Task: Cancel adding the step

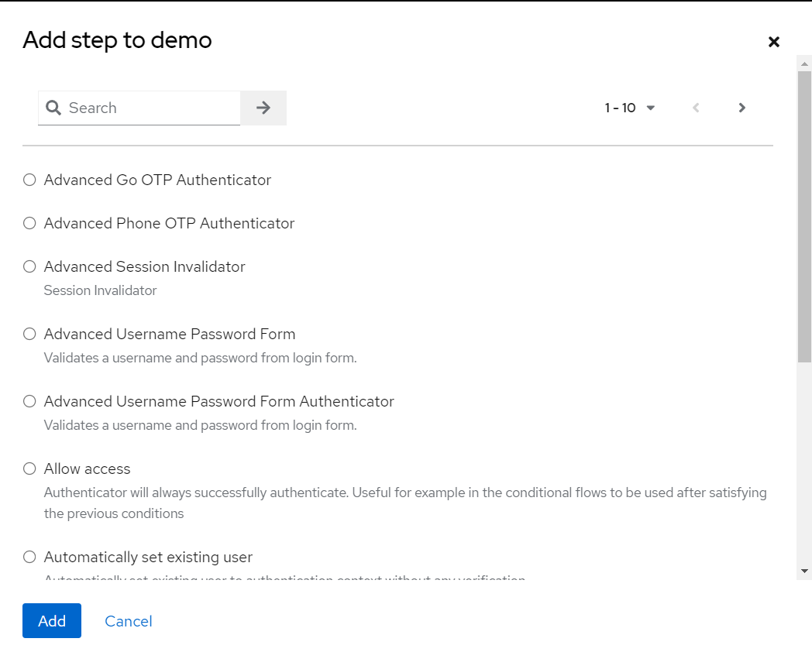Action: (129, 621)
